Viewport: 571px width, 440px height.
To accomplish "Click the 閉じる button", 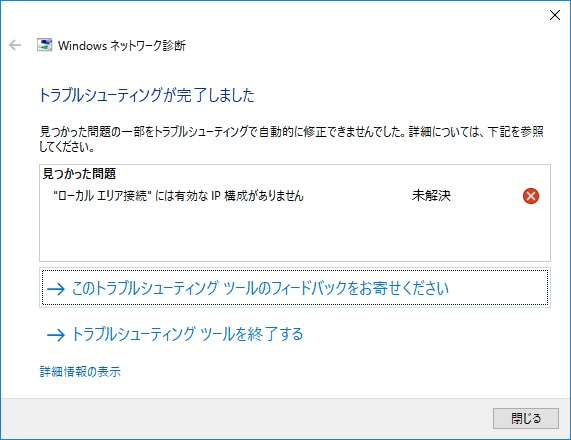I will pos(526,418).
